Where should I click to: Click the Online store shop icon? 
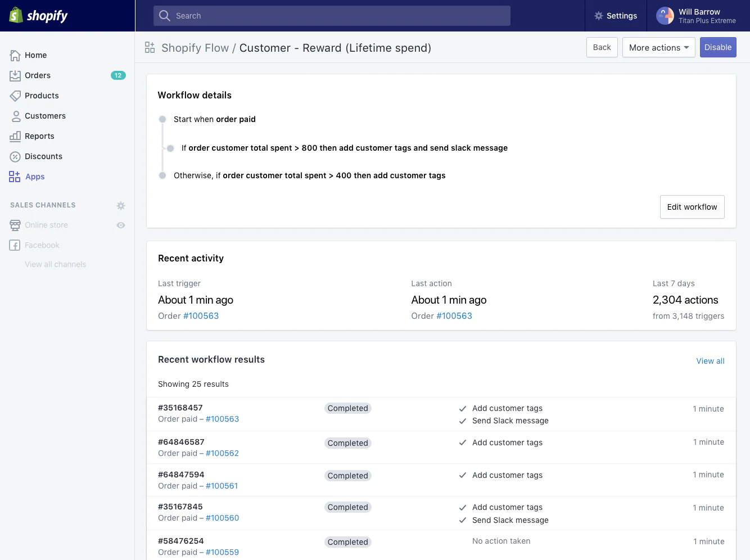pos(15,225)
